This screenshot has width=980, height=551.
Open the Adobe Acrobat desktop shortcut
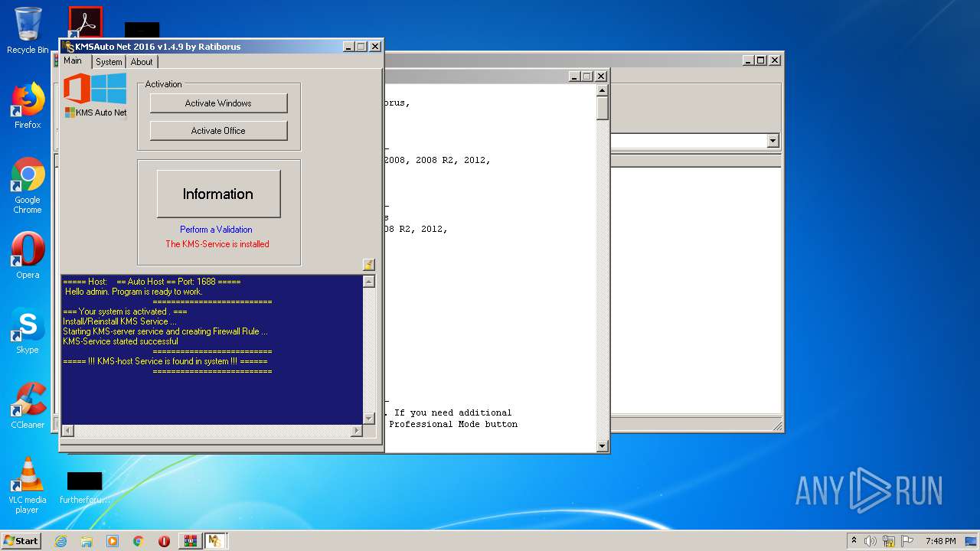[x=85, y=23]
